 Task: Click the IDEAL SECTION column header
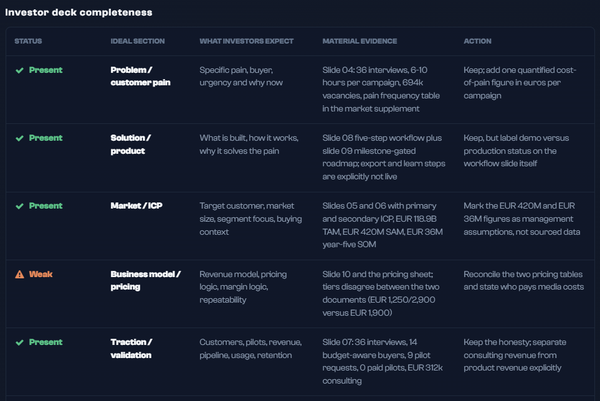click(138, 41)
